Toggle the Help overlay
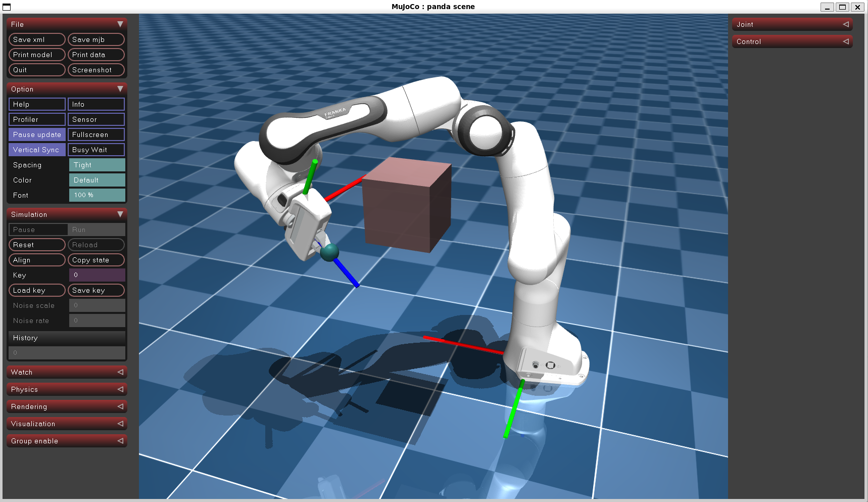Screen dimensions: 868x502 (x=37, y=104)
